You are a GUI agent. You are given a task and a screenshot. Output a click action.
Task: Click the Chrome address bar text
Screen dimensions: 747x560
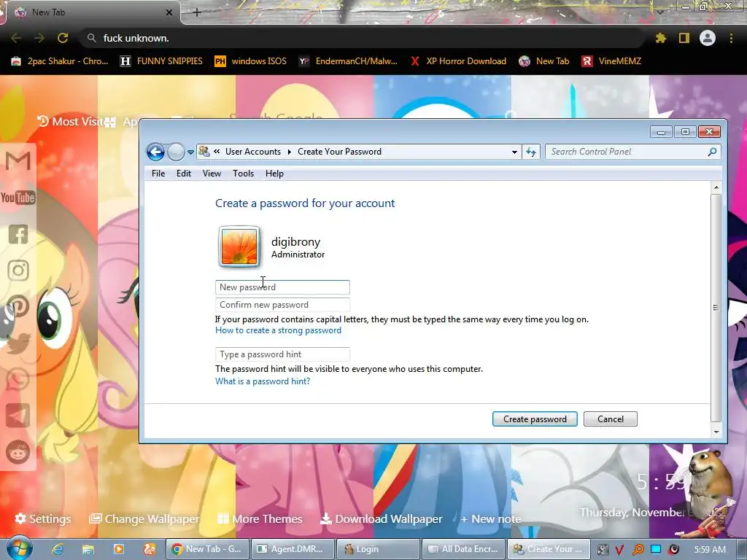(x=136, y=38)
